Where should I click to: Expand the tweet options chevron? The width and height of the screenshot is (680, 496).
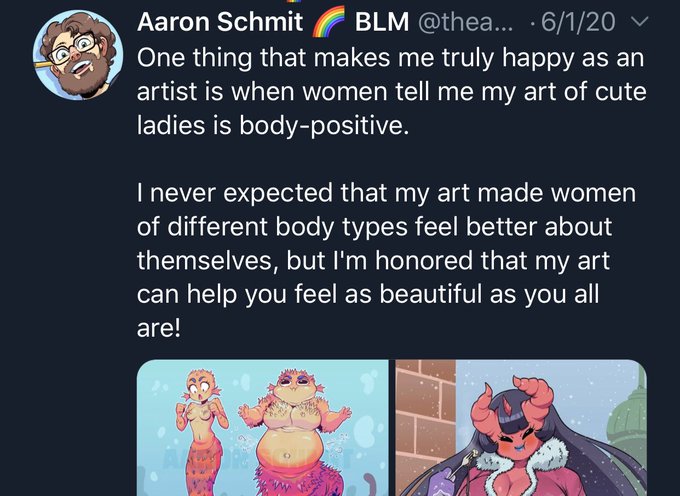(x=638, y=21)
